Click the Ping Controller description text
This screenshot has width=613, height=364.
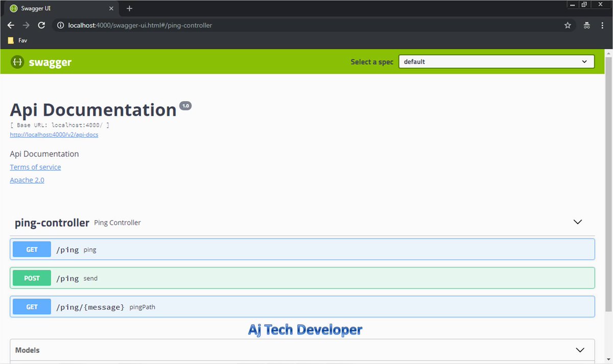coord(117,223)
